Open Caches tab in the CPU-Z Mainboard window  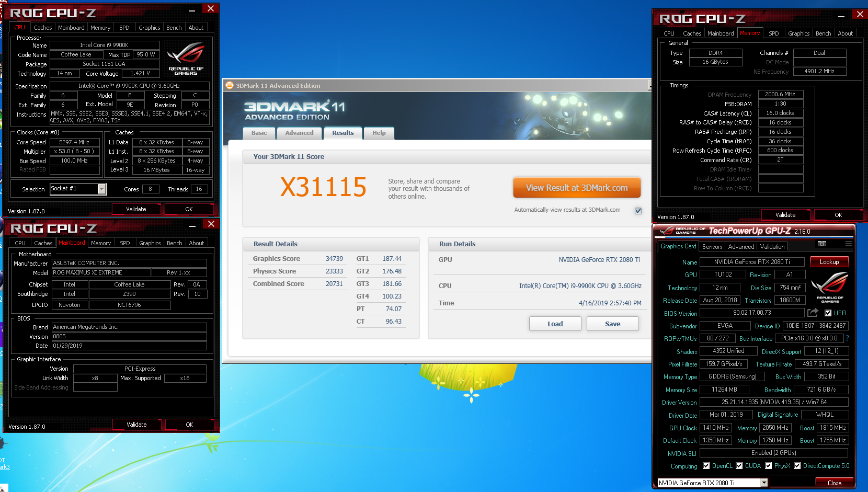43,243
